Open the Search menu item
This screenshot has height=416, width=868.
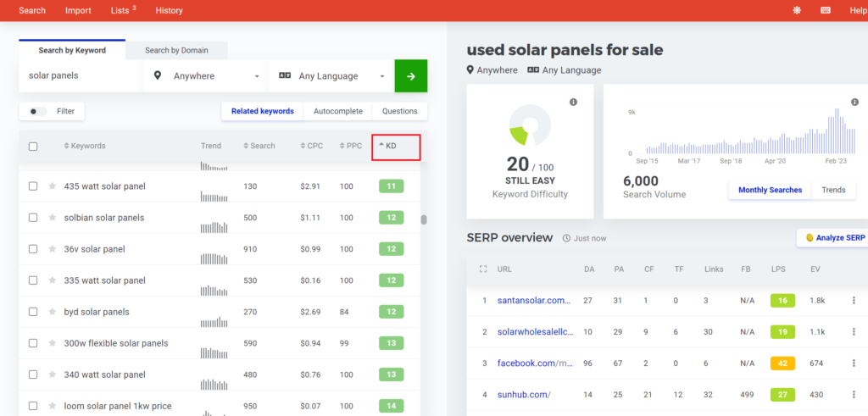32,10
